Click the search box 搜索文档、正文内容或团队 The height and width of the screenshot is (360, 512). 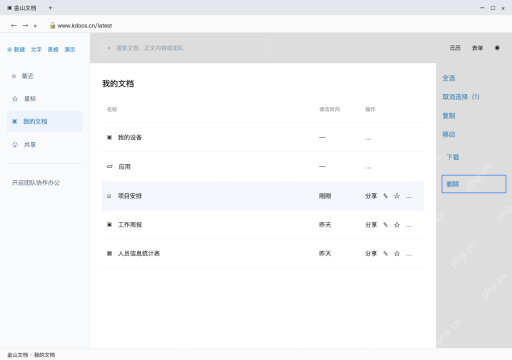(186, 48)
